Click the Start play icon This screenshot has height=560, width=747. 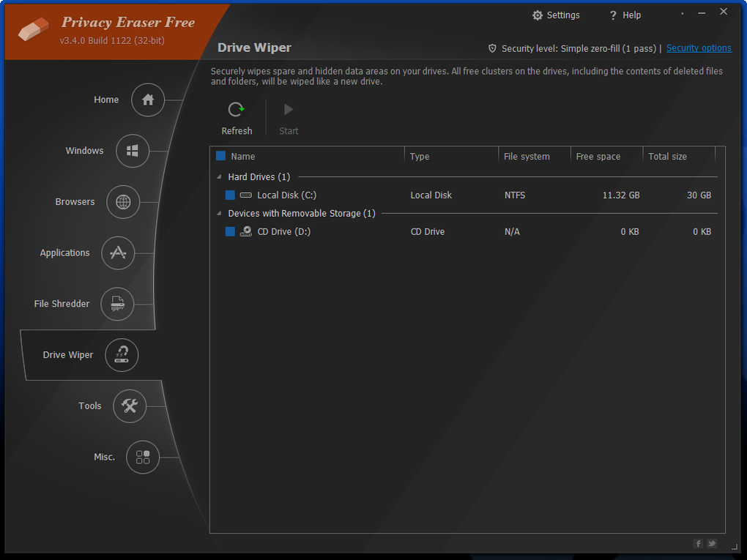click(289, 110)
